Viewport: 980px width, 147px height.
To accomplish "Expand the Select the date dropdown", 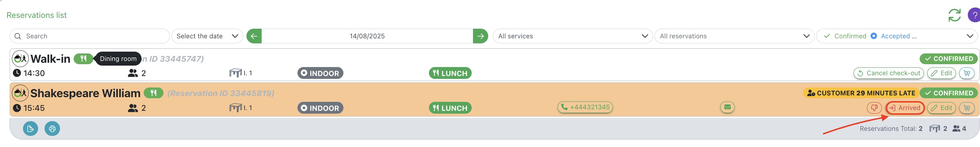I will point(207,36).
